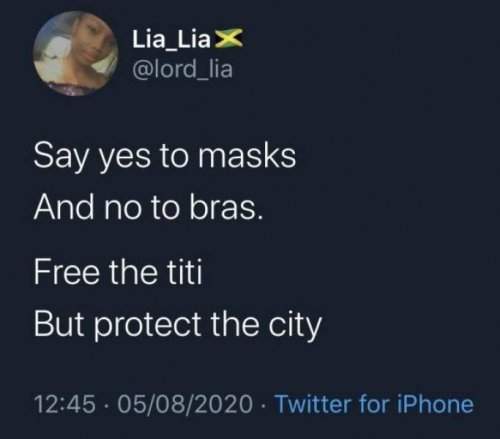Image resolution: width=500 pixels, height=439 pixels.
Task: Click the Lia_Lia display name
Action: click(x=172, y=40)
